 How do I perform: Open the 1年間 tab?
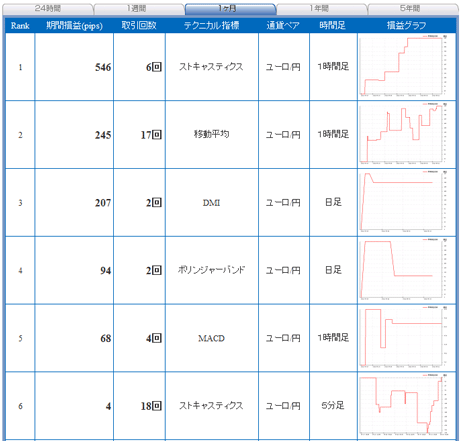pos(322,9)
